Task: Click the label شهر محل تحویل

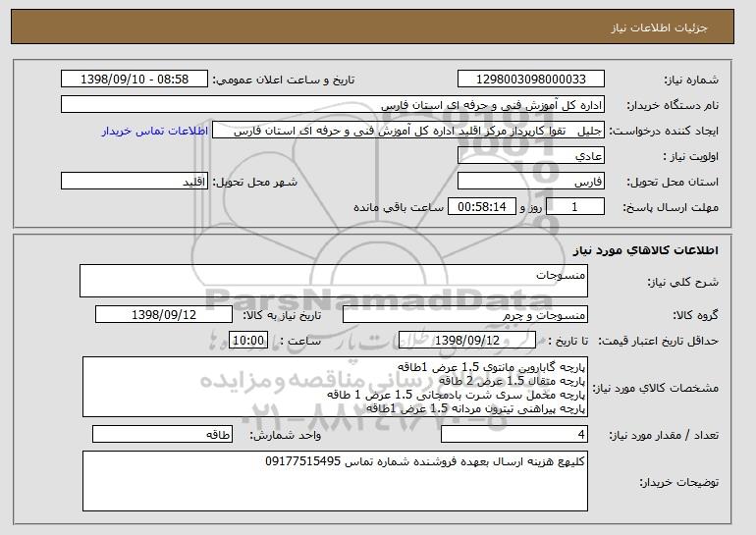Action: click(x=255, y=182)
